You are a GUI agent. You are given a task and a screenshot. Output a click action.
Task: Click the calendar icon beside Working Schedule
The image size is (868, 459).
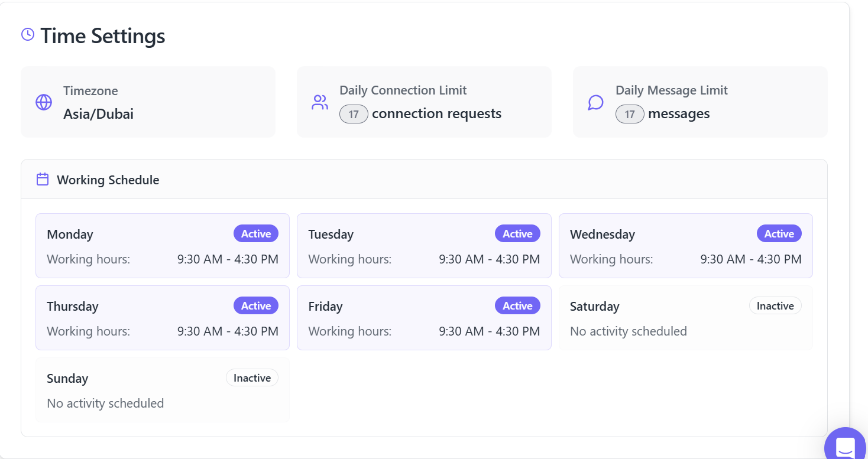tap(43, 180)
